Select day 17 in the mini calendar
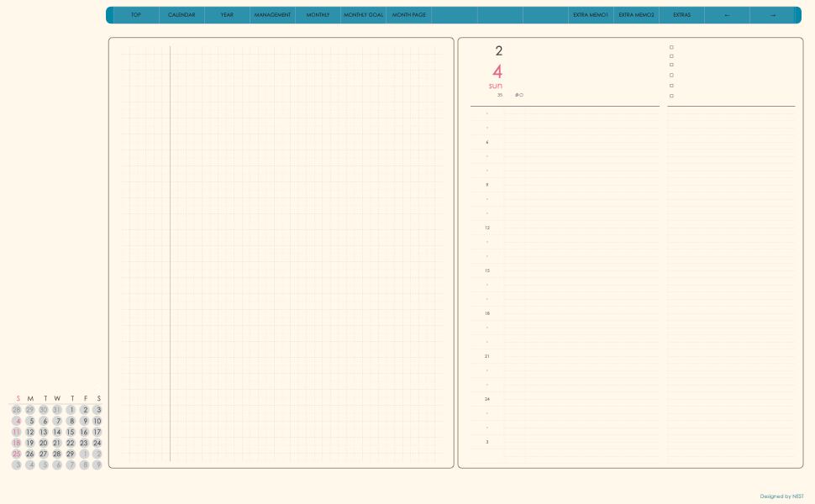Screen dimensions: 815x504 (x=97, y=432)
